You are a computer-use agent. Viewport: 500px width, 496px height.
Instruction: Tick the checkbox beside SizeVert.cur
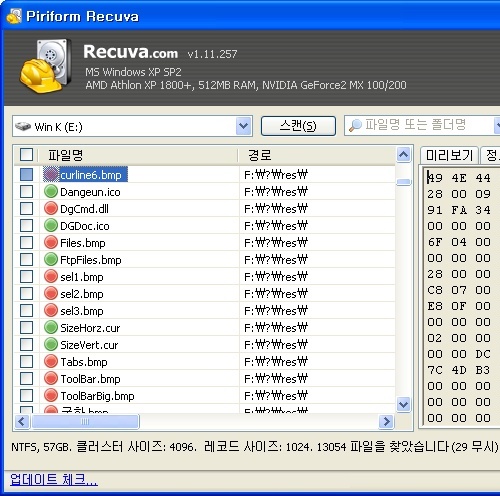(26, 345)
